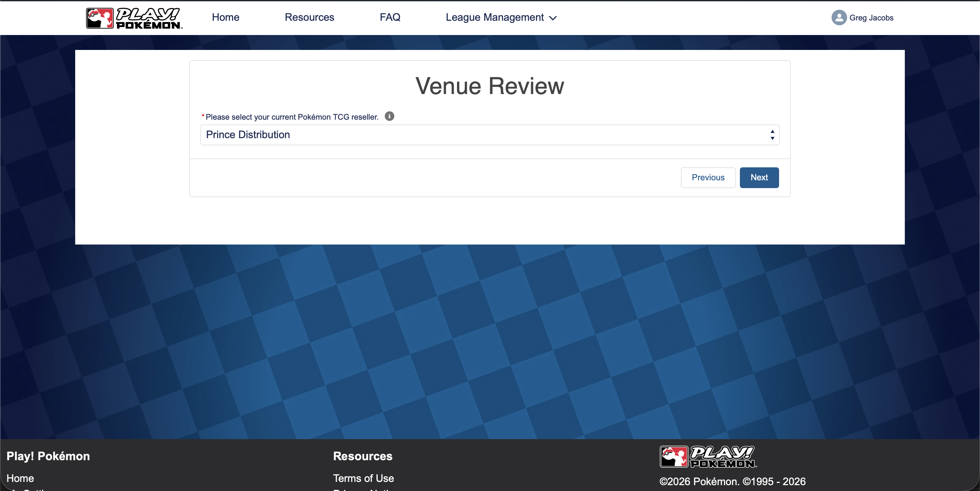Open footer Terms of Use link
Image resolution: width=980 pixels, height=491 pixels.
(x=363, y=478)
